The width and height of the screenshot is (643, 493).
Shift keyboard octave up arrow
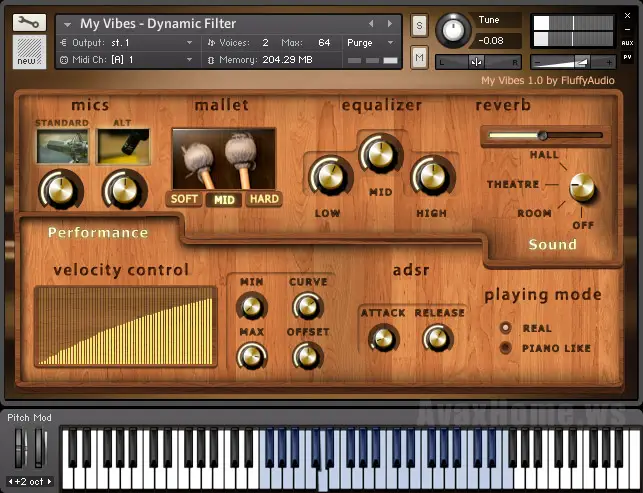coord(50,482)
